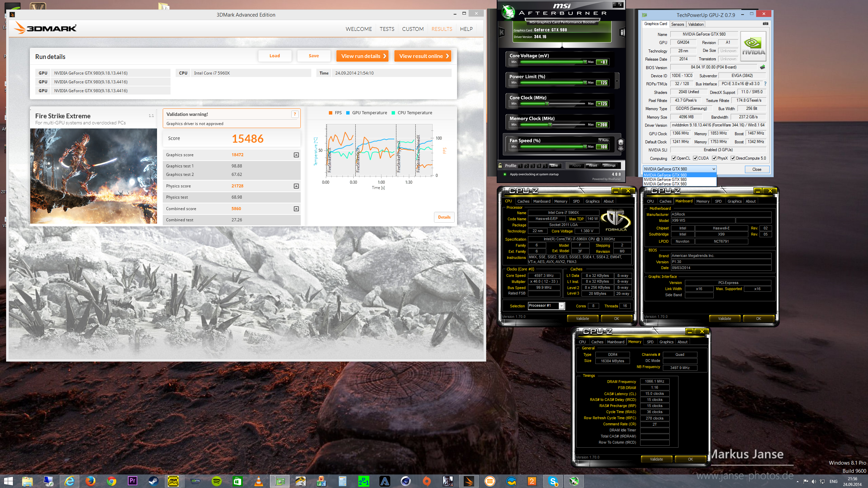
Task: Open Internet Explorer from the taskbar
Action: coord(69,481)
